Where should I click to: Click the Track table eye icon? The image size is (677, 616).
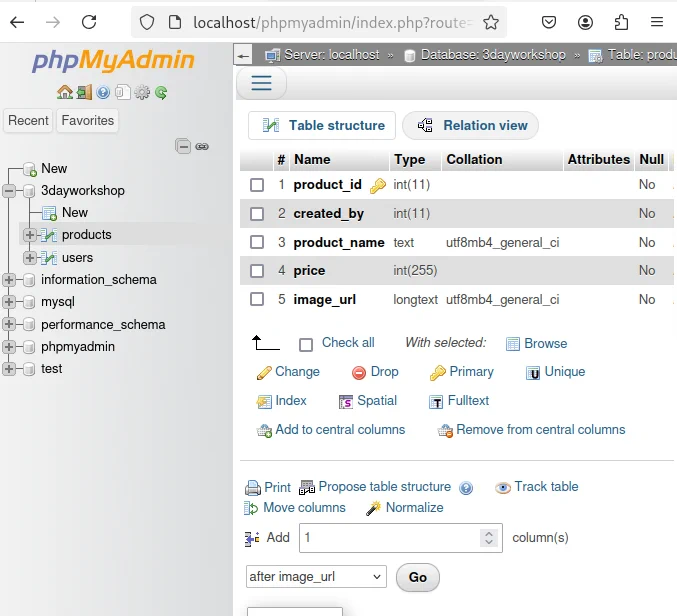point(503,488)
